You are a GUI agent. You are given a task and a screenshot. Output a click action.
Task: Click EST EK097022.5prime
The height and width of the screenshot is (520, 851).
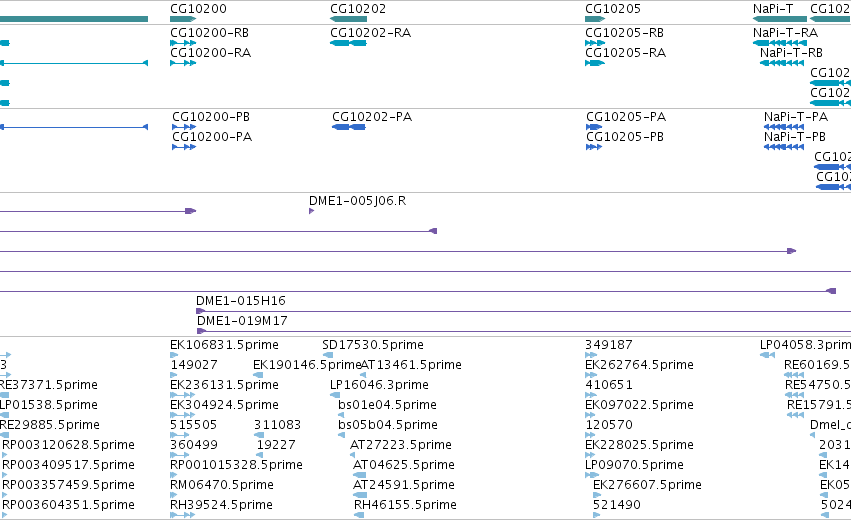point(639,405)
